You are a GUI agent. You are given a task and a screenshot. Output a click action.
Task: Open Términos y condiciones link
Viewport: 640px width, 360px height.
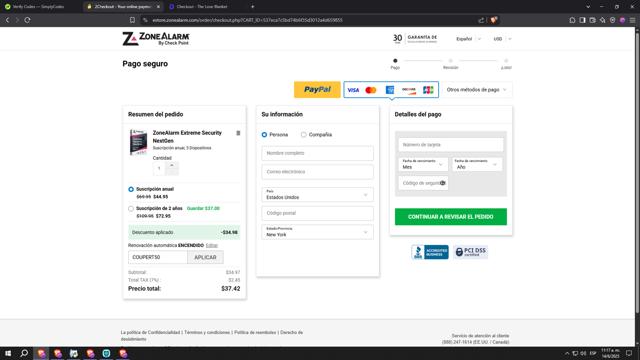[x=207, y=332]
